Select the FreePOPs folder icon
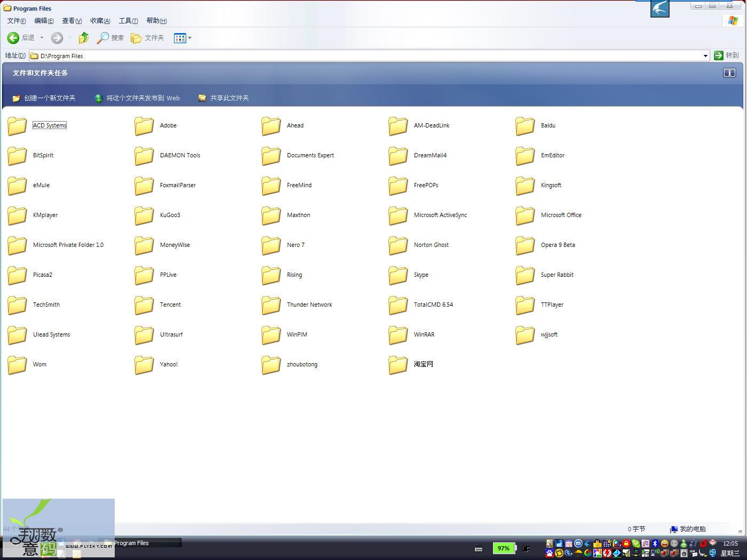The height and width of the screenshot is (560, 747). pos(398,186)
